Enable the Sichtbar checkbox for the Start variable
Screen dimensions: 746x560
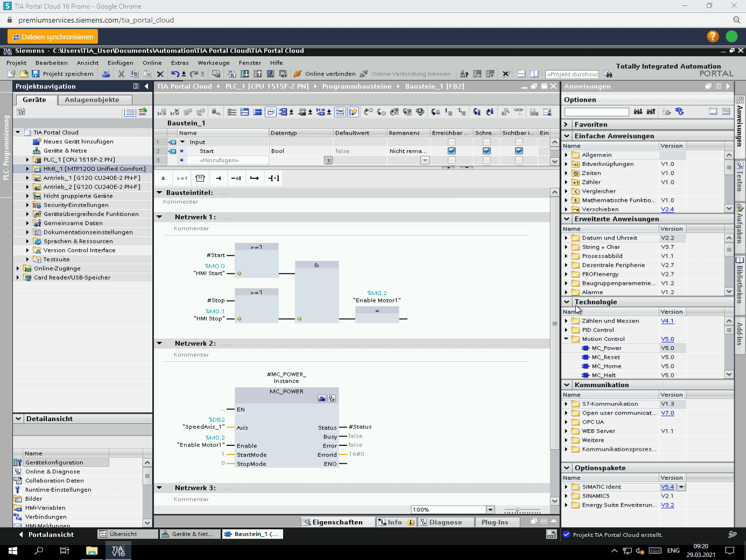(519, 151)
